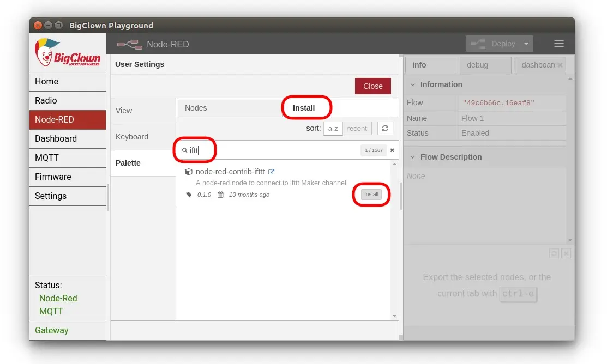Open the dashboard sidebar tab
Screen dimensions: 607x364
tap(537, 65)
